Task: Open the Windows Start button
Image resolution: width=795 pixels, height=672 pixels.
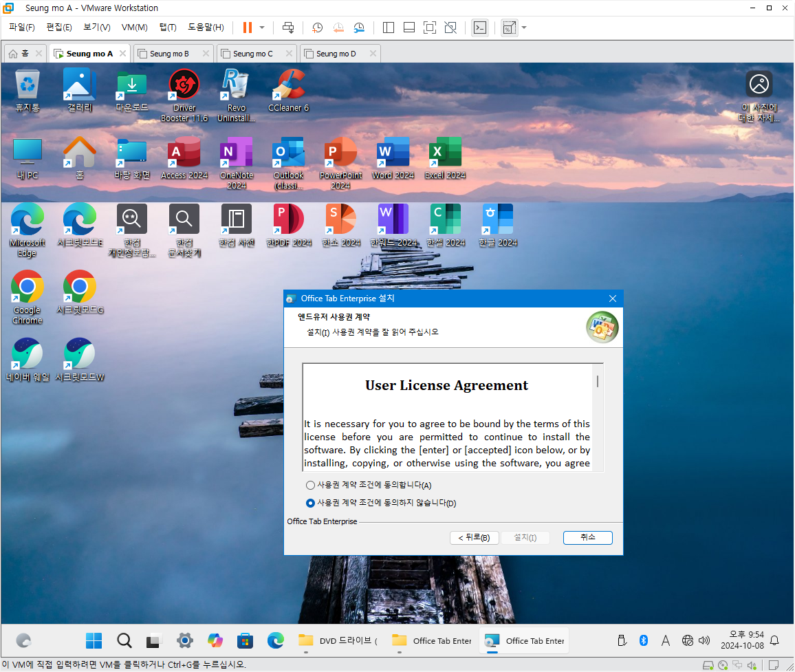Action: pos(94,640)
